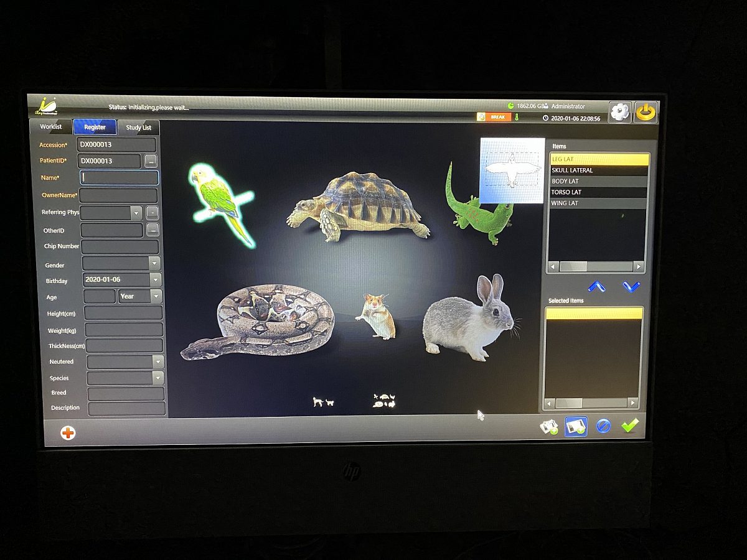
Task: Click the disk space pie icon
Action: tap(510, 106)
